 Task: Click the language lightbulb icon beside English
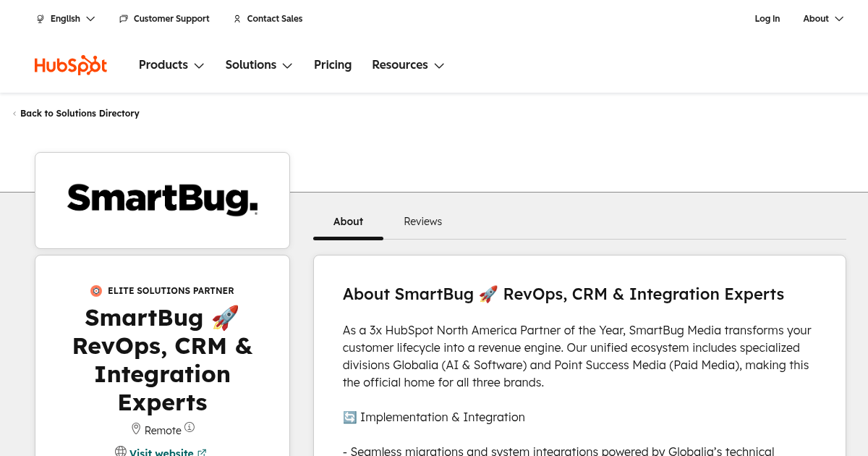(x=41, y=19)
